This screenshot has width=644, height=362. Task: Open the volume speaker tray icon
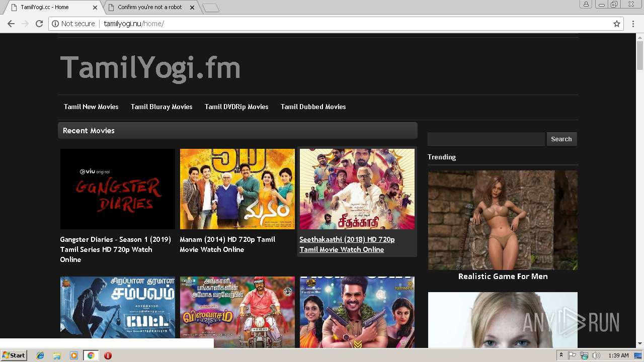pyautogui.click(x=596, y=355)
